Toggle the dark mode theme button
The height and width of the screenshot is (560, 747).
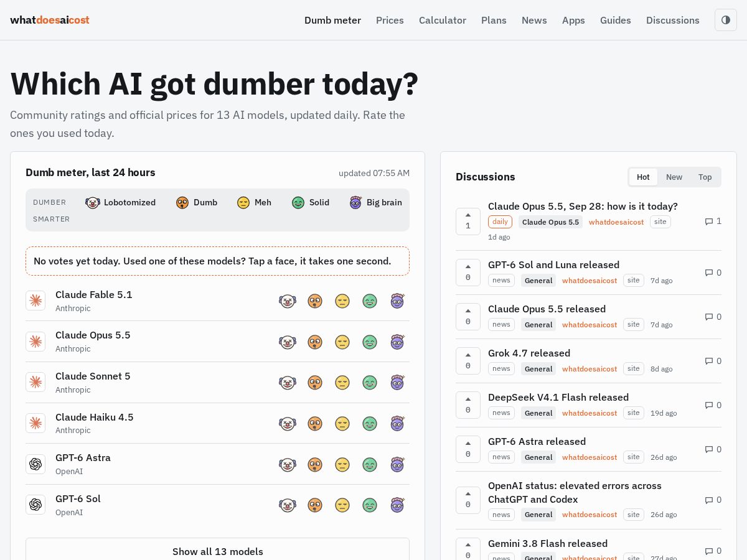(x=726, y=20)
